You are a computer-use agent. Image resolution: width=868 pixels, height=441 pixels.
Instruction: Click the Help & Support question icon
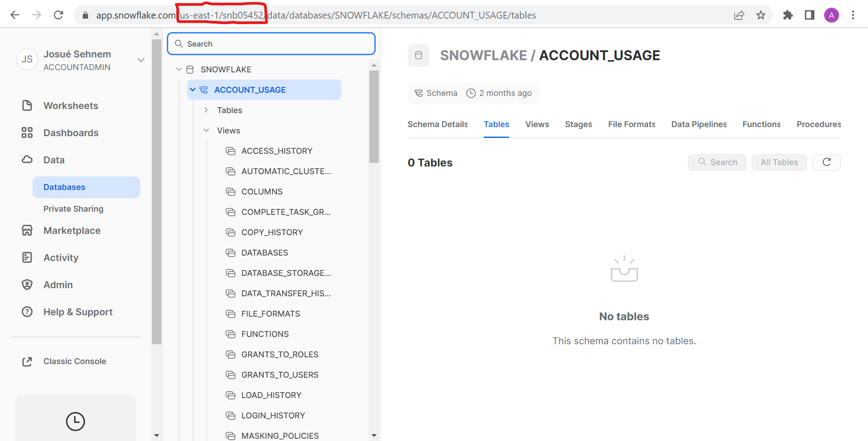(27, 312)
